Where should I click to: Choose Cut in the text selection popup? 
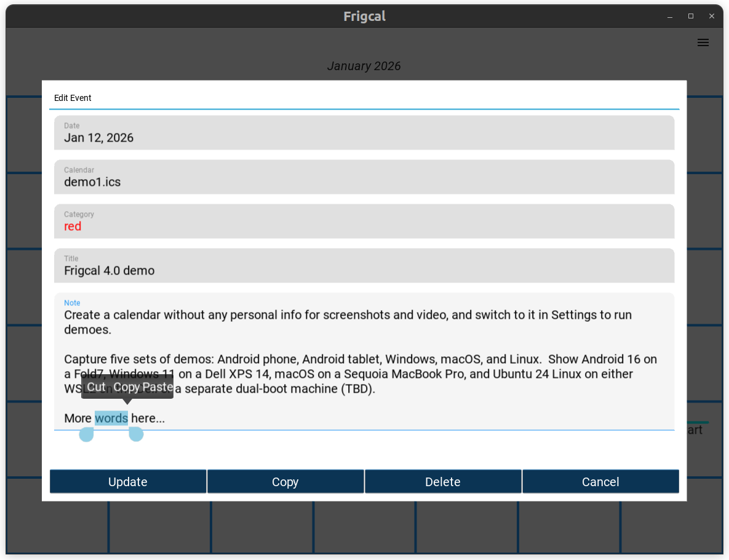point(96,387)
